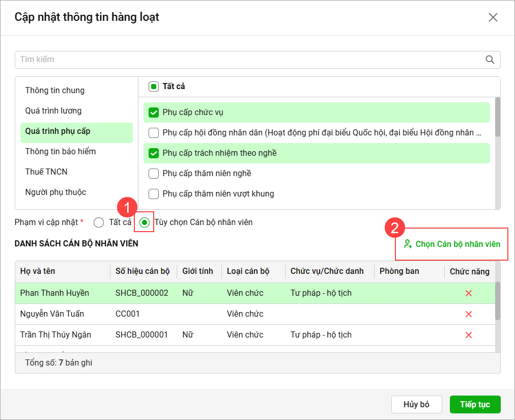The image size is (515, 420).
Task: Click the Hủy bỏ button
Action: click(x=416, y=404)
